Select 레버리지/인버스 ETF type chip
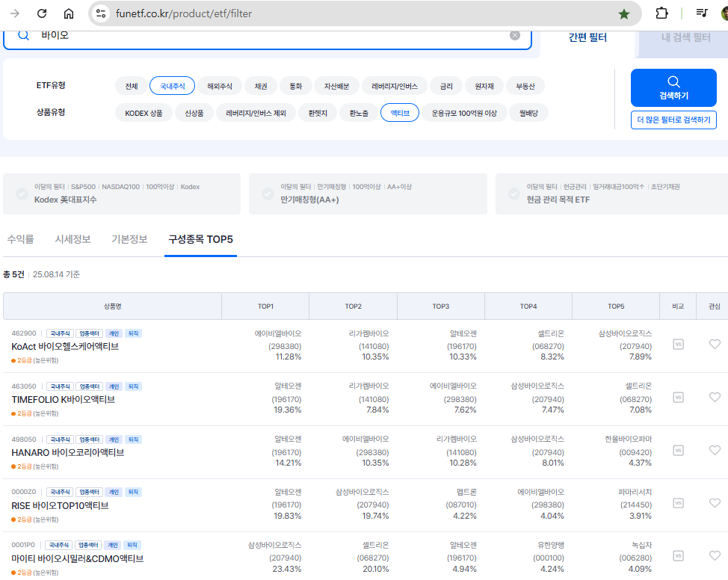Viewport: 728px width, 580px height. pyautogui.click(x=395, y=86)
